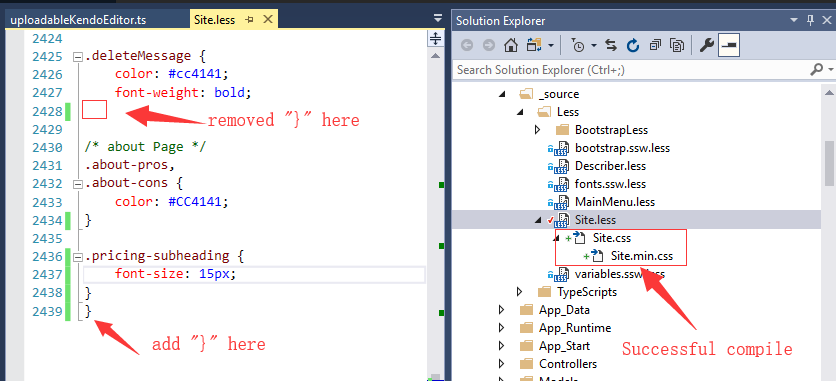The height and width of the screenshot is (381, 836).
Task: Open Solution Explorer window position menu
Action: point(795,21)
